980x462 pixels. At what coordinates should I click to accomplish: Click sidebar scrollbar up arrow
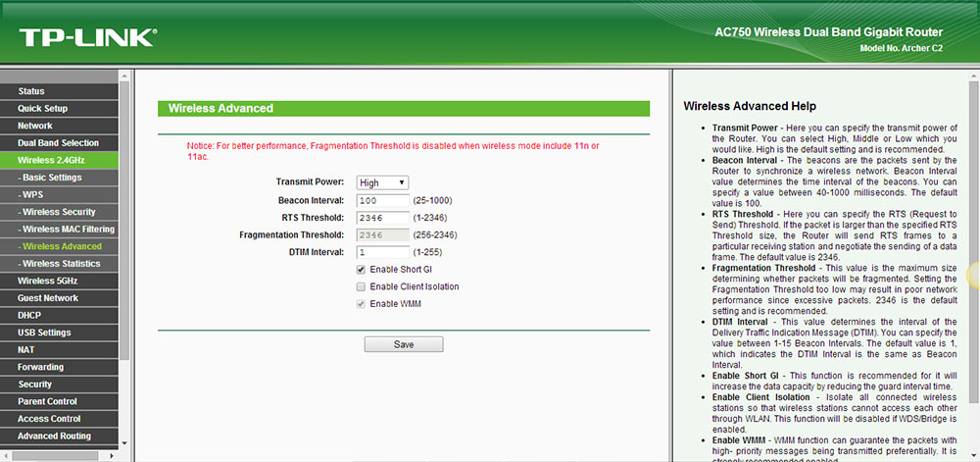coord(123,77)
